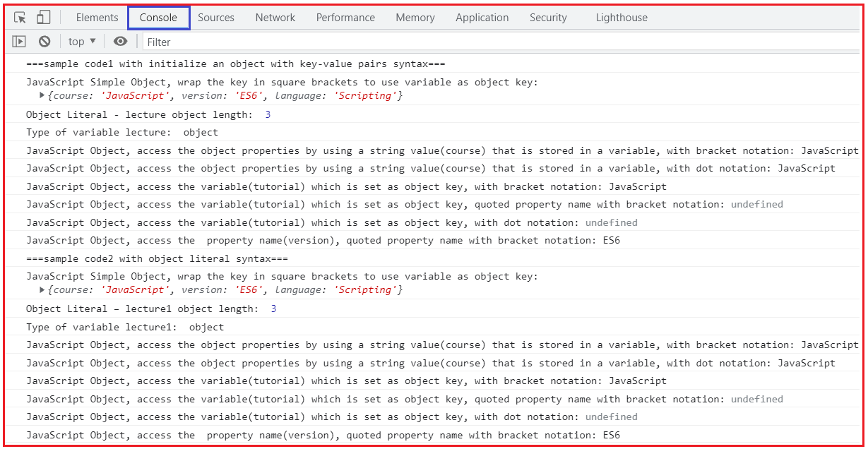
Task: Select the Console tab
Action: [158, 18]
